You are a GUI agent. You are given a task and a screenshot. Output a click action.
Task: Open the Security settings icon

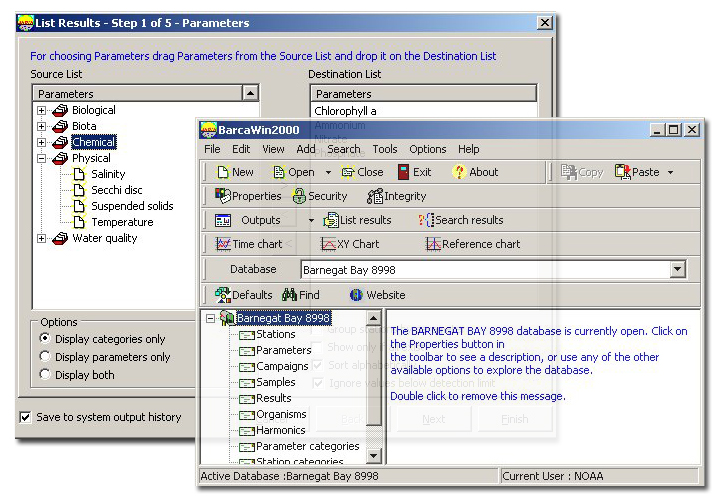point(299,196)
